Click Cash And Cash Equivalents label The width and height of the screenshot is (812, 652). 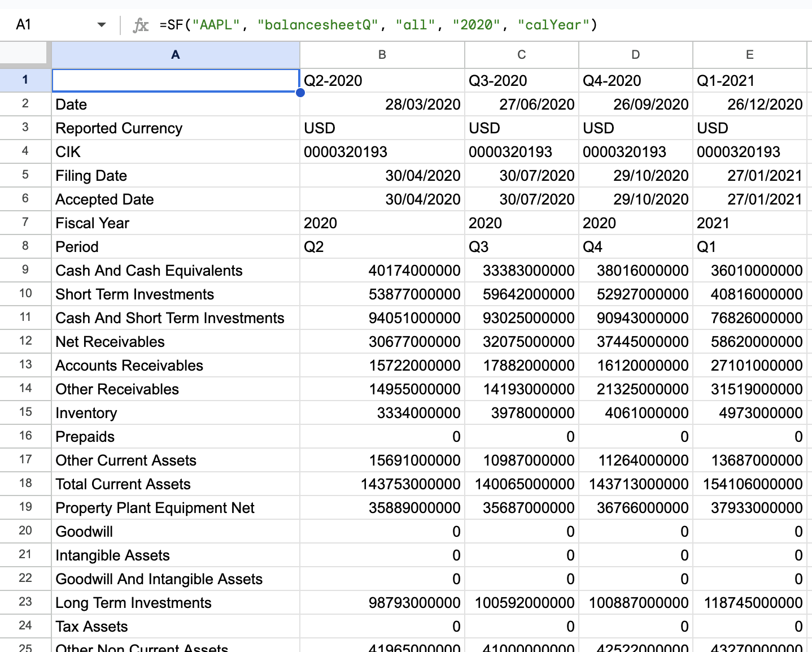pos(176,270)
